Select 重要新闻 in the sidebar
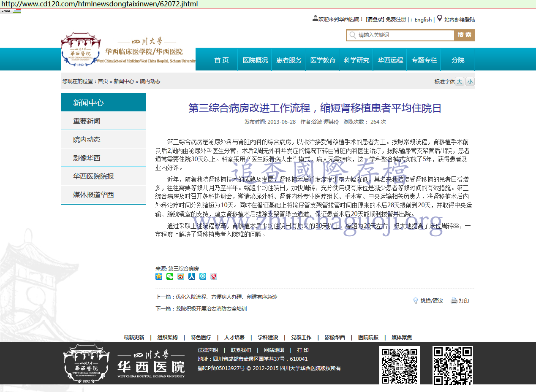The image size is (536, 392). (87, 121)
